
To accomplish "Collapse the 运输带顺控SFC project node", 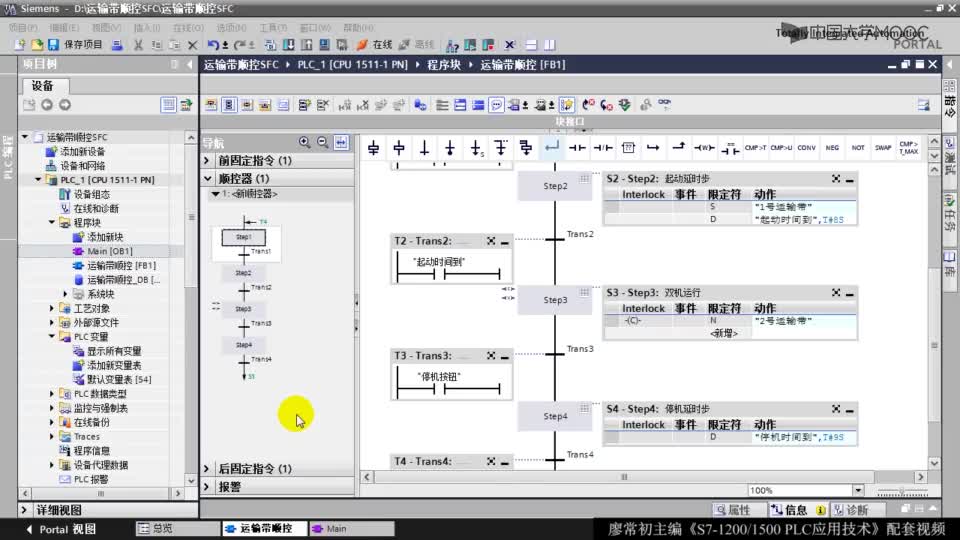I will point(25,137).
